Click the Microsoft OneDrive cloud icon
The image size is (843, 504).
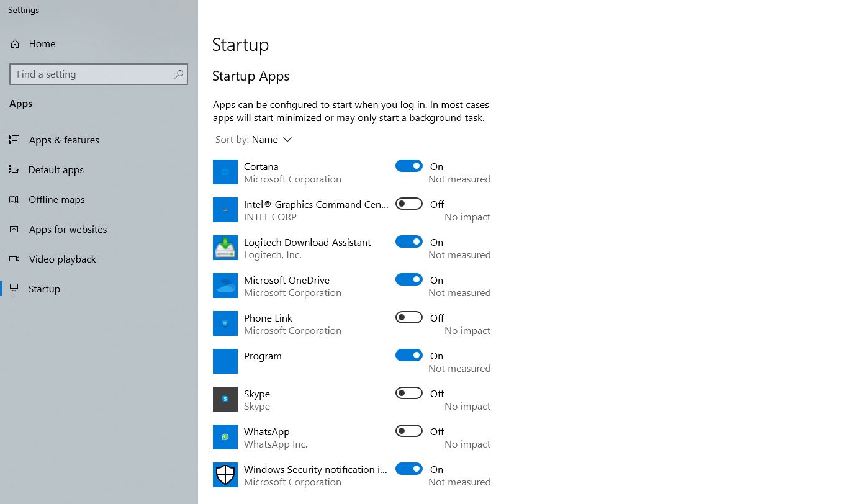click(225, 286)
